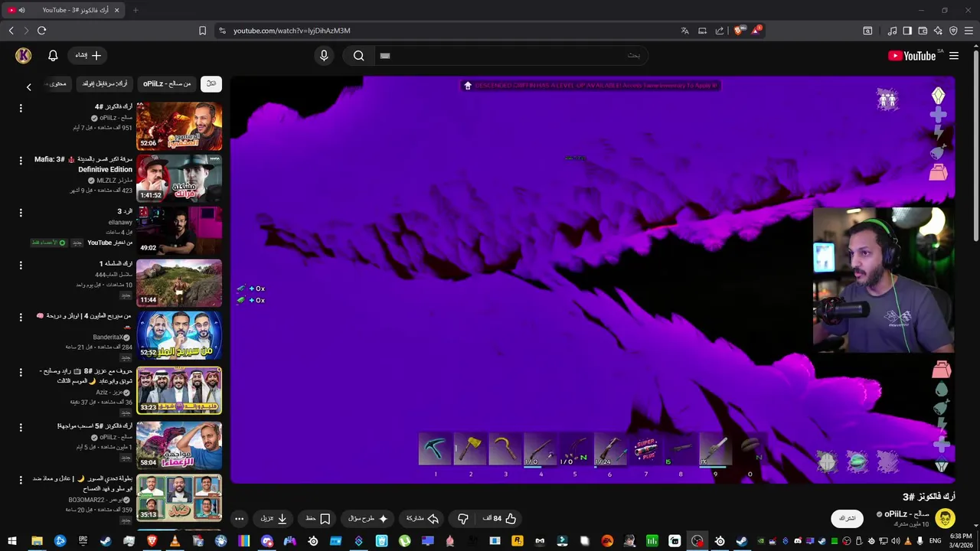Open Brave Rewards triangle icon

(x=756, y=31)
